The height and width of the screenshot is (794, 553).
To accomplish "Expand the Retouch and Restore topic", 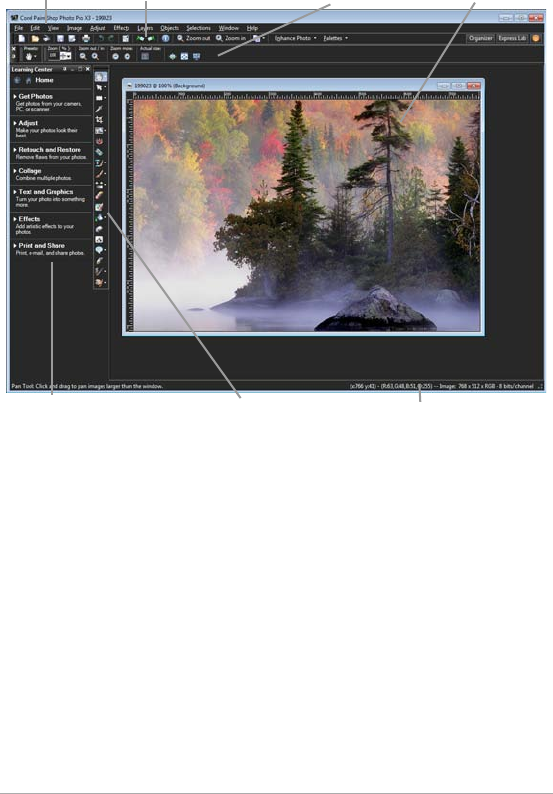I will coord(47,150).
